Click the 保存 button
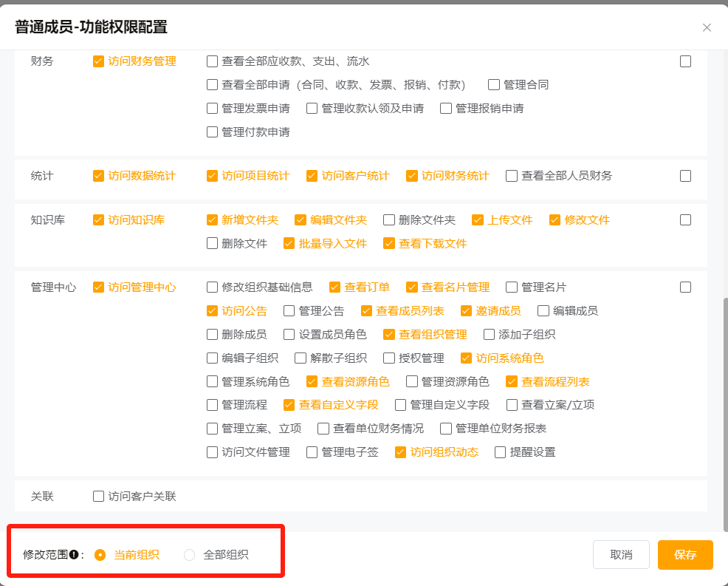Screen dimensions: 728x586 click(684, 555)
